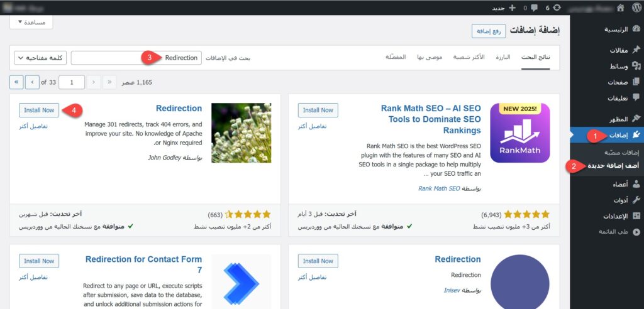
Task: Open the John Godley author link
Action: tap(165, 158)
